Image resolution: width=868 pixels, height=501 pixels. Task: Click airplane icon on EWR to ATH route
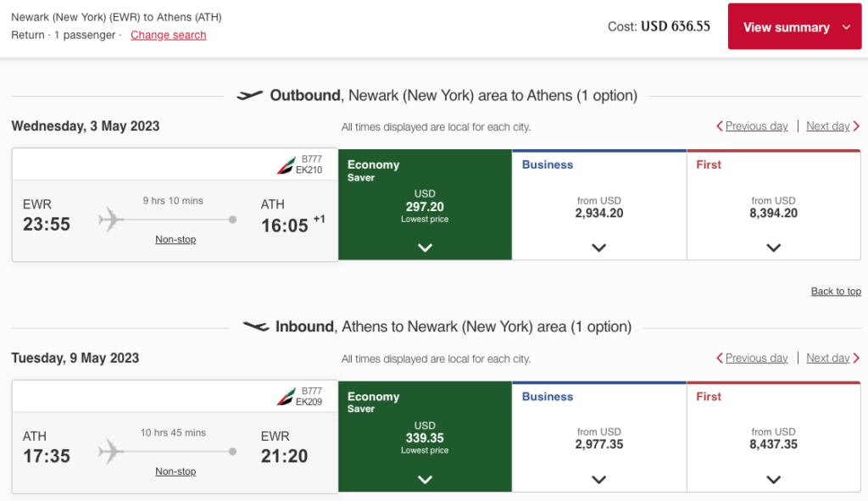111,220
